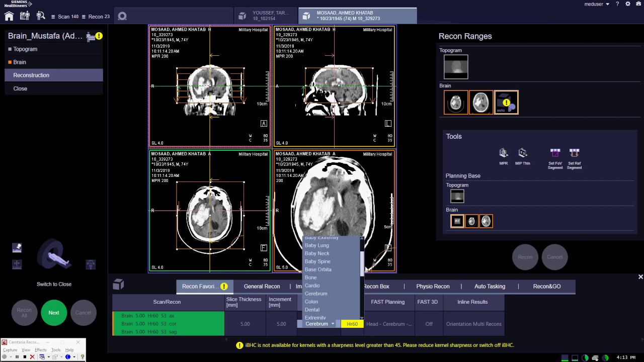Click the RT planning base icon
The image size is (644, 362).
click(457, 221)
